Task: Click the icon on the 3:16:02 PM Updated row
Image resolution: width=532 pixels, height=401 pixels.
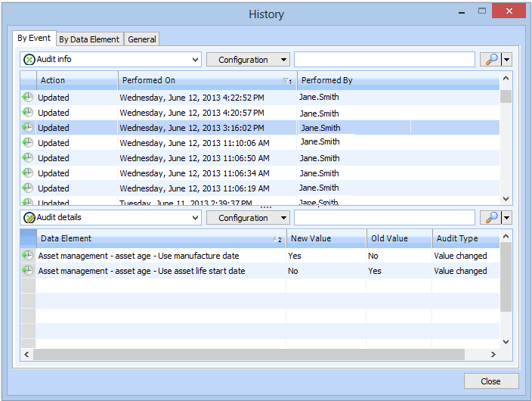Action: [28, 128]
